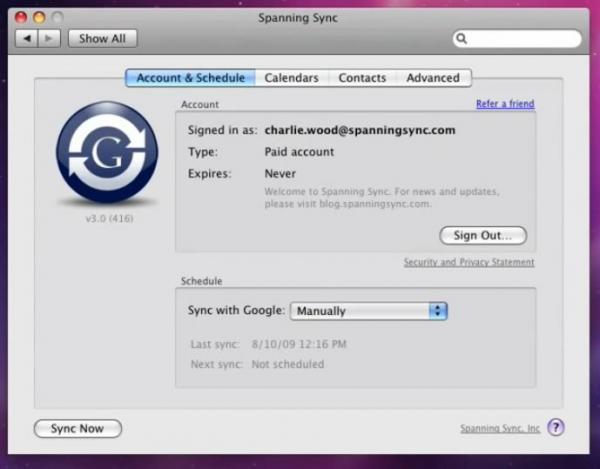600x469 pixels.
Task: Close the window with the red button
Action: [21, 17]
